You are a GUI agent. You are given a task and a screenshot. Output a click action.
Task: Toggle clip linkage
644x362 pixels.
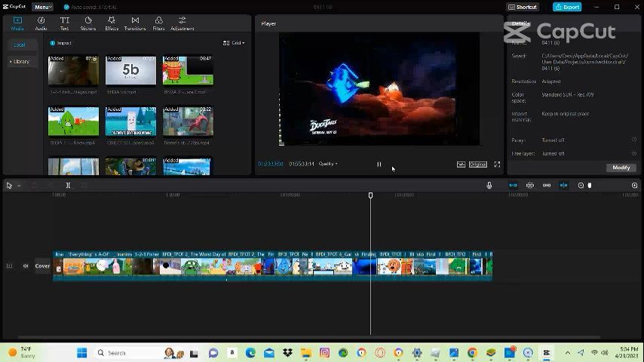(547, 186)
